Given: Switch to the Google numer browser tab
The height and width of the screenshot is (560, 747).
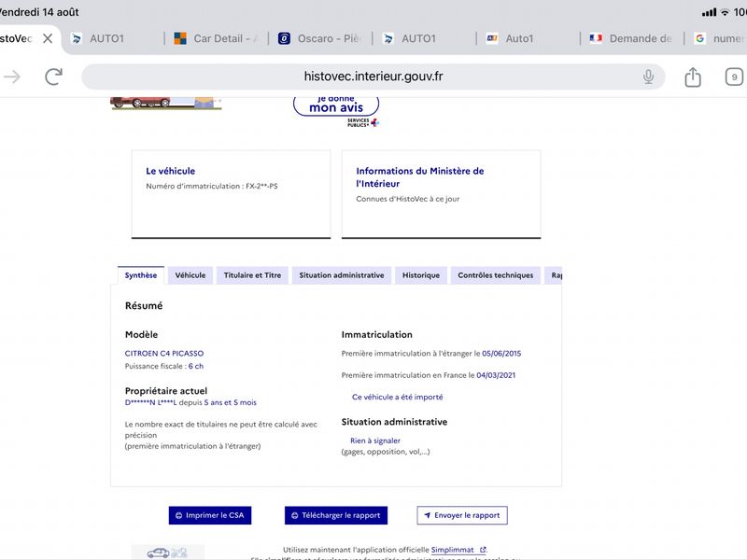Looking at the screenshot, I should (719, 38).
